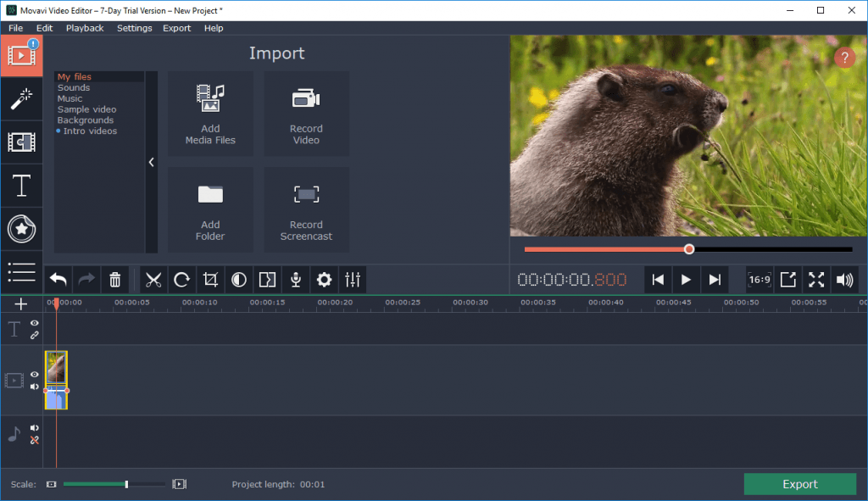
Task: Open Clip Properties gear icon
Action: pos(324,280)
